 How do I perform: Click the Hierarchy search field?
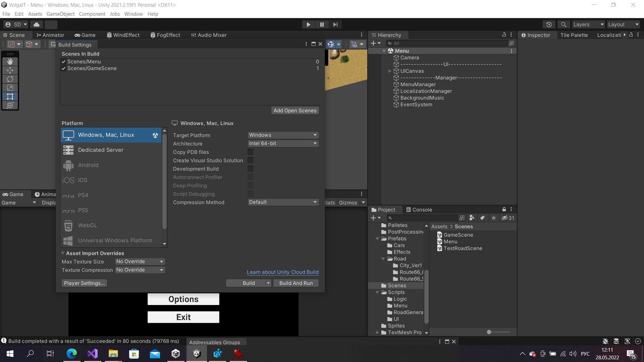tap(447, 43)
